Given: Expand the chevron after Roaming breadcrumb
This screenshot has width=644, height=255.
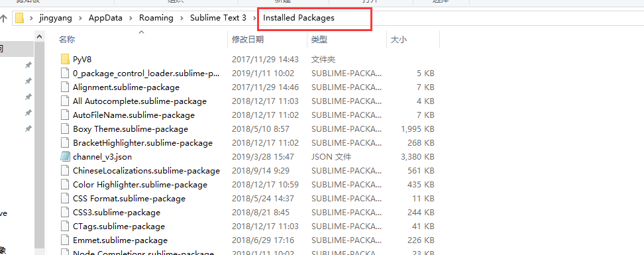Looking at the screenshot, I should [182, 18].
